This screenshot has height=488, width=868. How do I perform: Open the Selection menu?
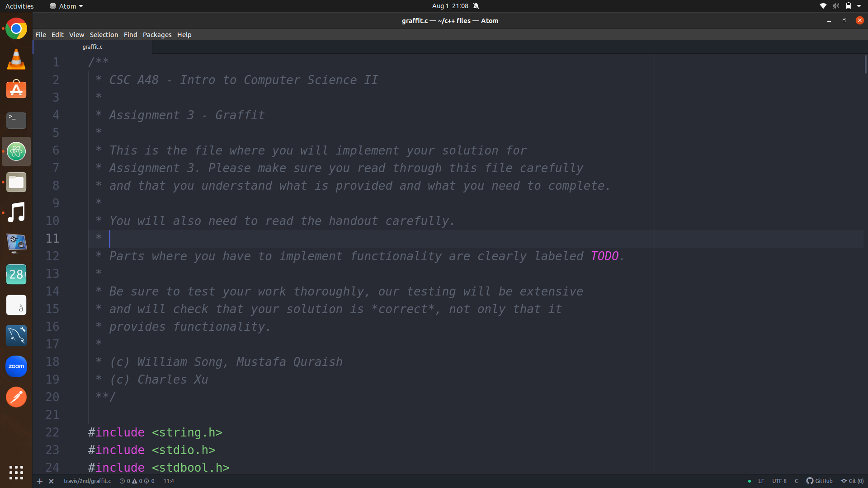104,35
